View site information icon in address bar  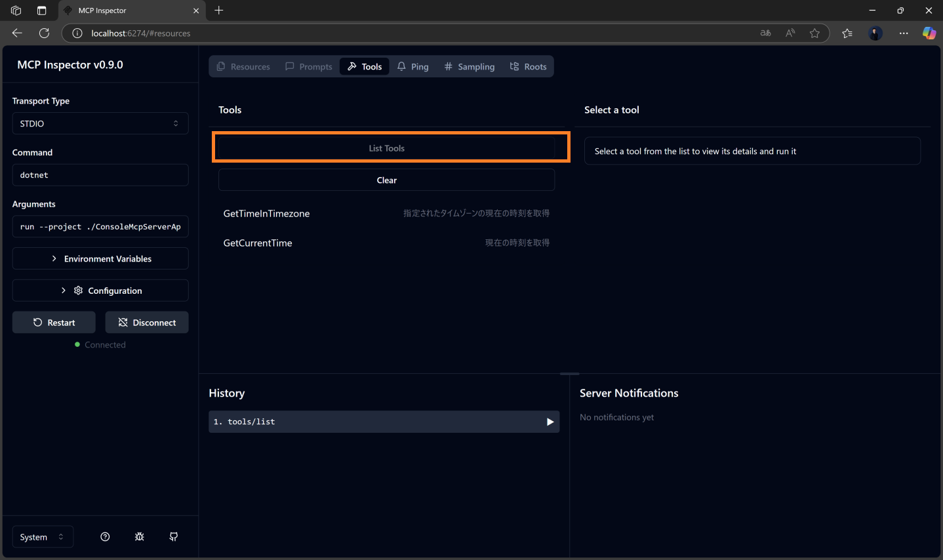click(x=77, y=33)
